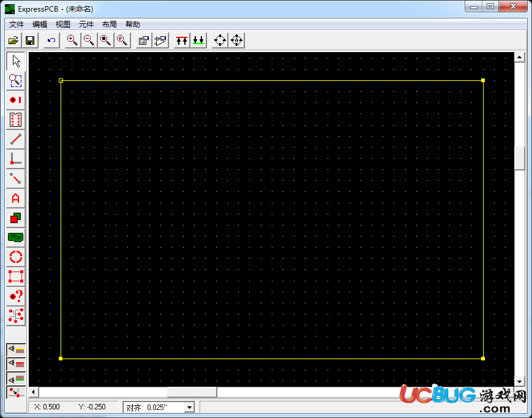The height and width of the screenshot is (418, 532).
Task: Select the pad information question-mark tool
Action: [15, 297]
